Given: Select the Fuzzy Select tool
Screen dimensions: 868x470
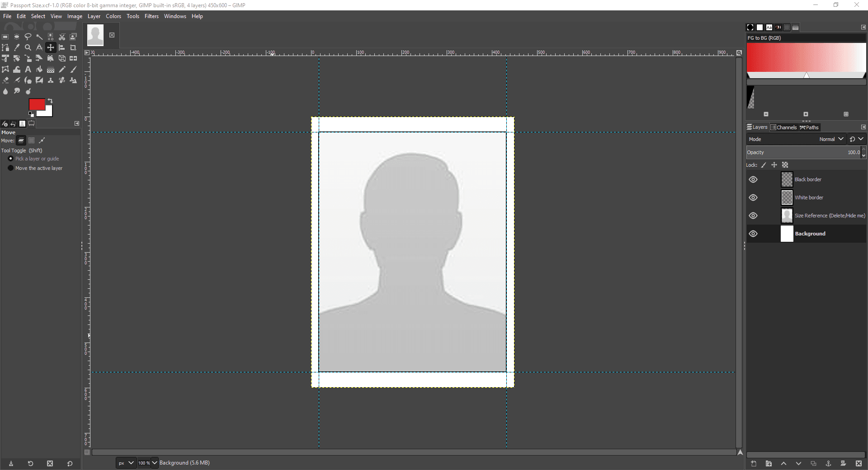Looking at the screenshot, I should coord(39,37).
